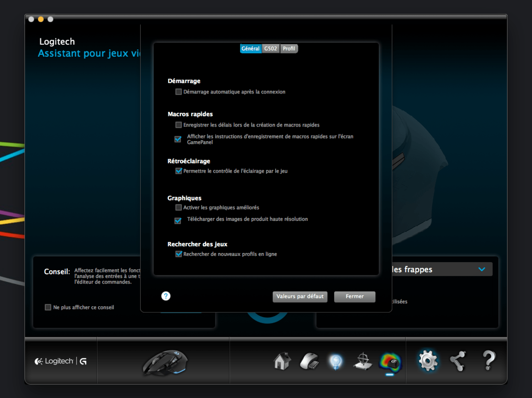This screenshot has height=398, width=532.
Task: Toggle Permettre le contrôle de l'éclairage par le jeu
Action: pyautogui.click(x=178, y=171)
